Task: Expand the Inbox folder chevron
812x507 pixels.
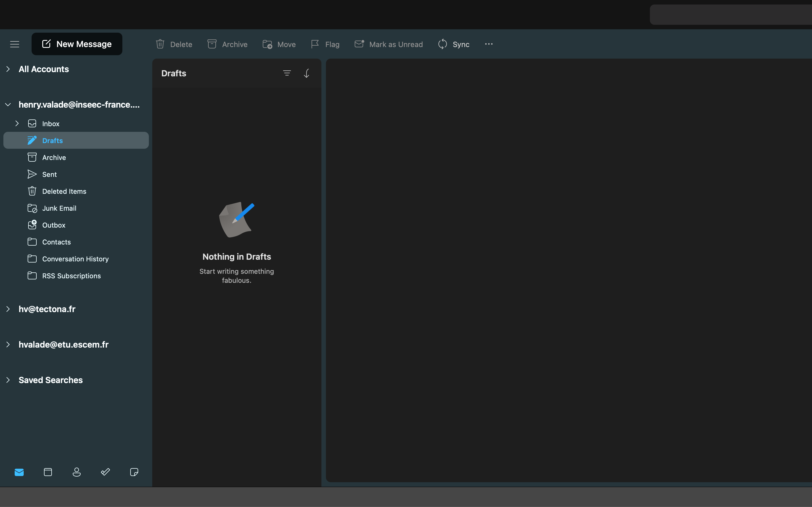Action: click(x=17, y=123)
